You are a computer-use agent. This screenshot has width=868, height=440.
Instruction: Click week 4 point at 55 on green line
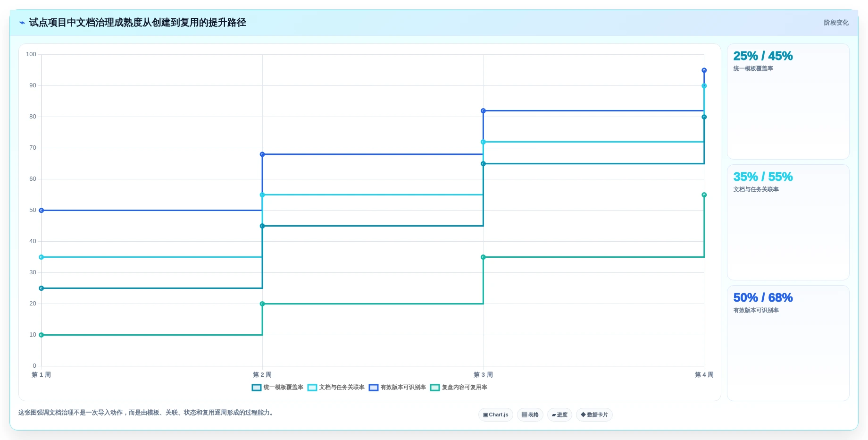[704, 195]
